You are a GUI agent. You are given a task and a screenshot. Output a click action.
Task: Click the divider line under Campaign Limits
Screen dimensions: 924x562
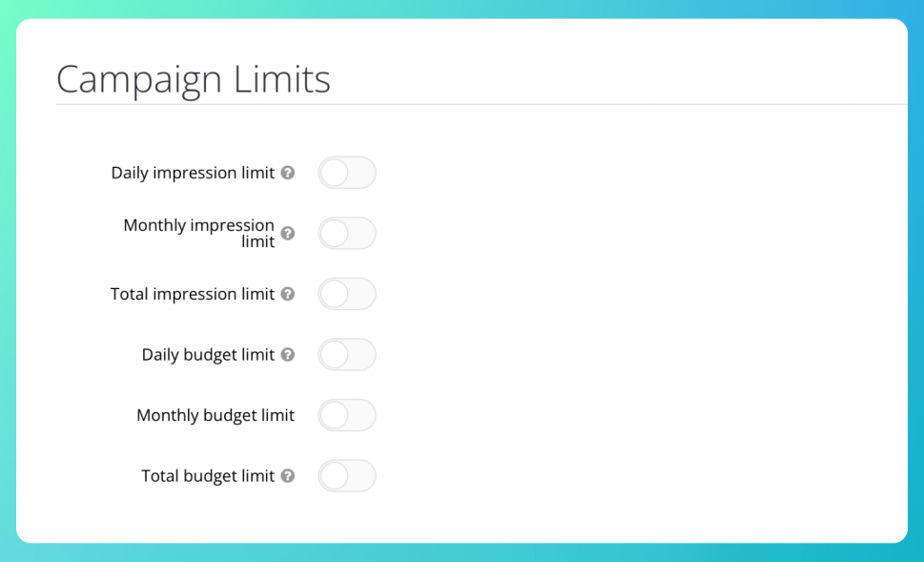click(x=482, y=104)
